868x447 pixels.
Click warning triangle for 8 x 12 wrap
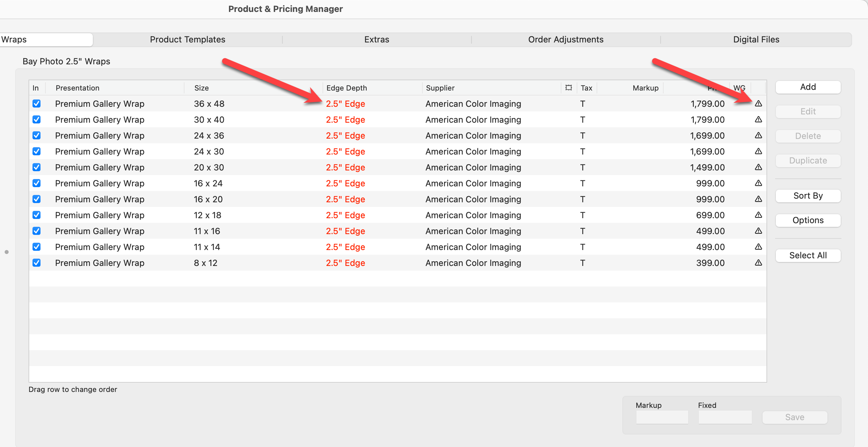[758, 263]
